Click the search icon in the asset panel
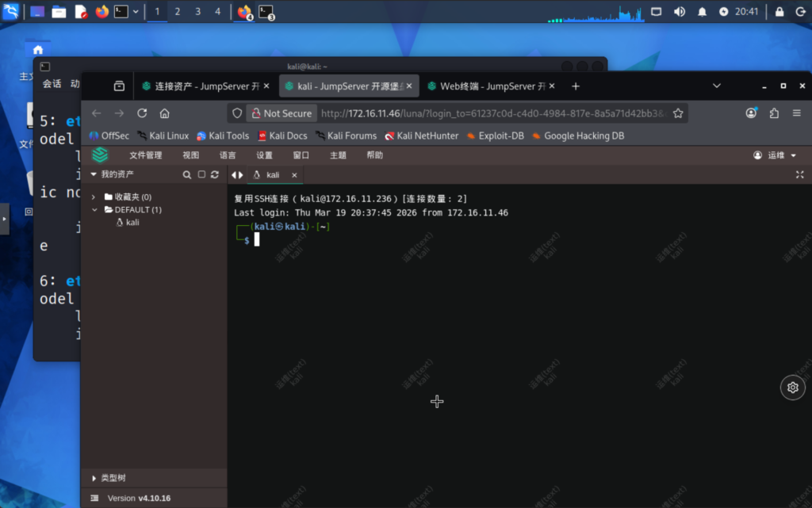812x508 pixels. click(187, 174)
